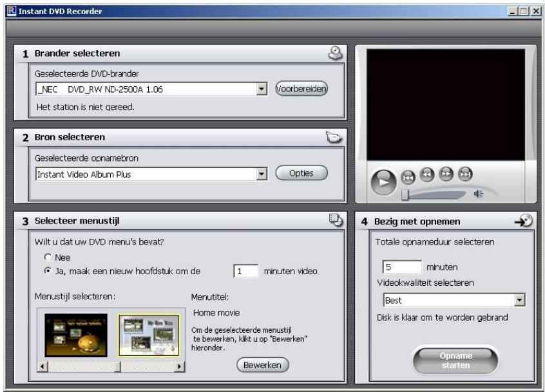
Task: Click the 'Bron selecteren' section heading
Action: pyautogui.click(x=70, y=137)
